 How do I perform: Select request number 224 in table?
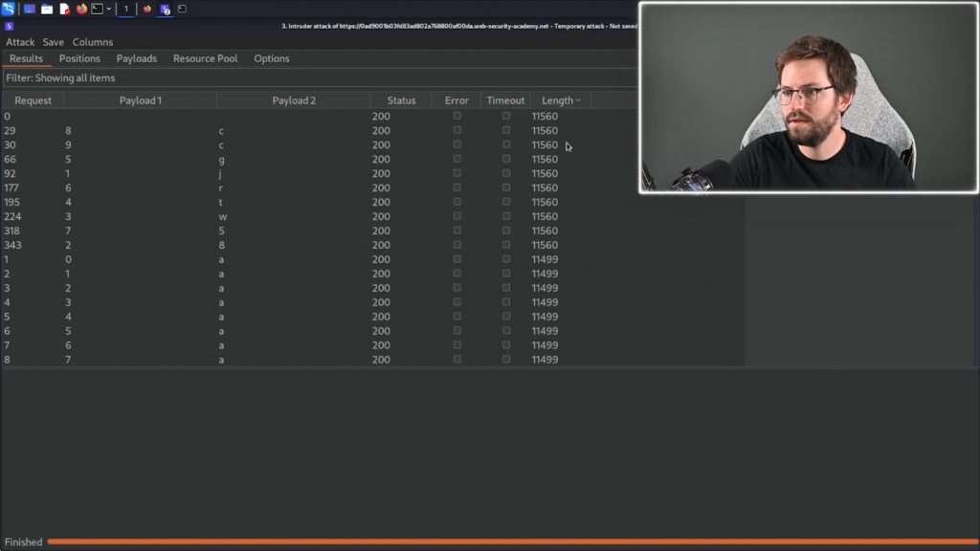12,217
